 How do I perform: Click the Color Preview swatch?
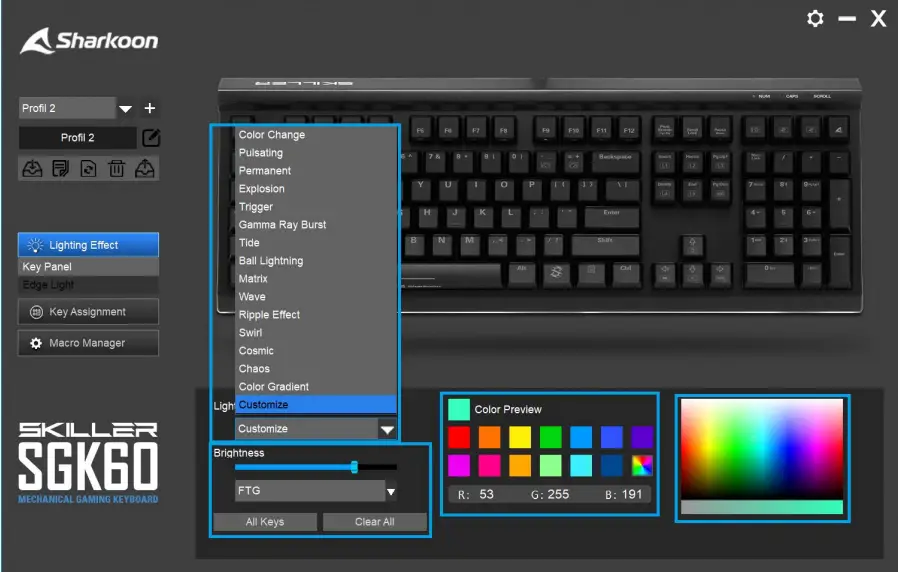tap(459, 409)
